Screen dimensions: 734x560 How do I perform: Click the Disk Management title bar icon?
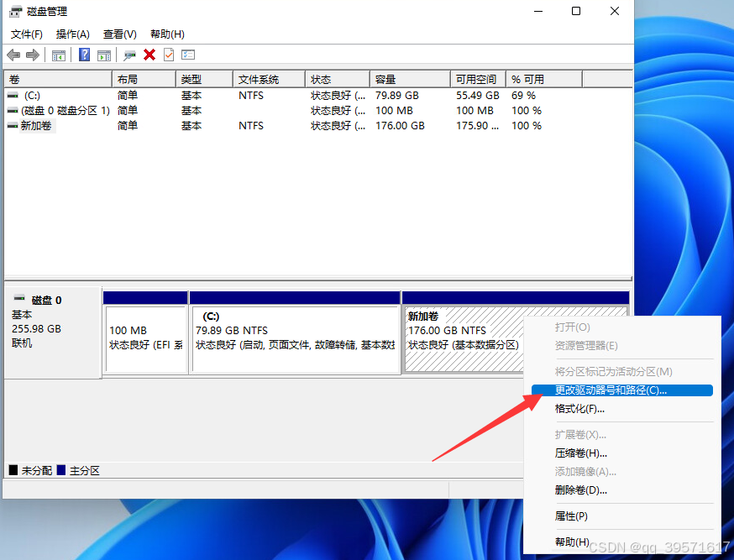click(x=15, y=11)
